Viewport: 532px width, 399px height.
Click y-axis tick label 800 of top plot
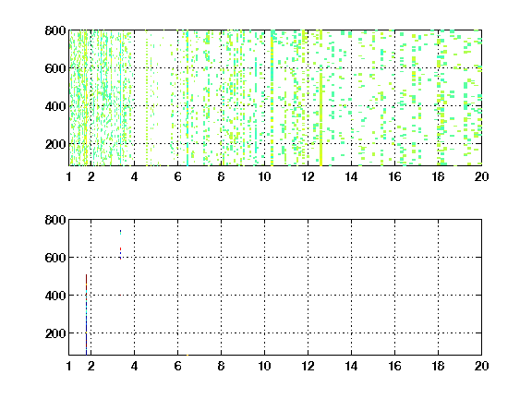point(55,30)
